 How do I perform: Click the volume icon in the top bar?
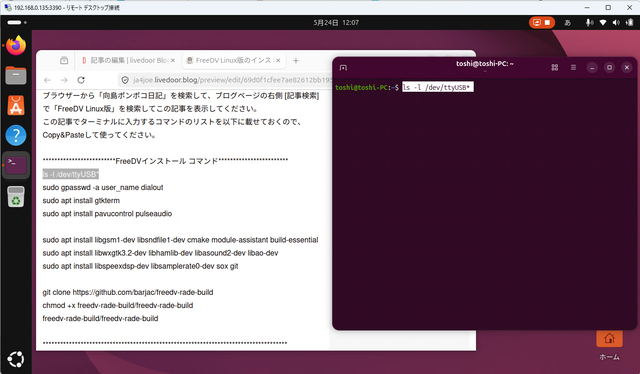point(616,22)
